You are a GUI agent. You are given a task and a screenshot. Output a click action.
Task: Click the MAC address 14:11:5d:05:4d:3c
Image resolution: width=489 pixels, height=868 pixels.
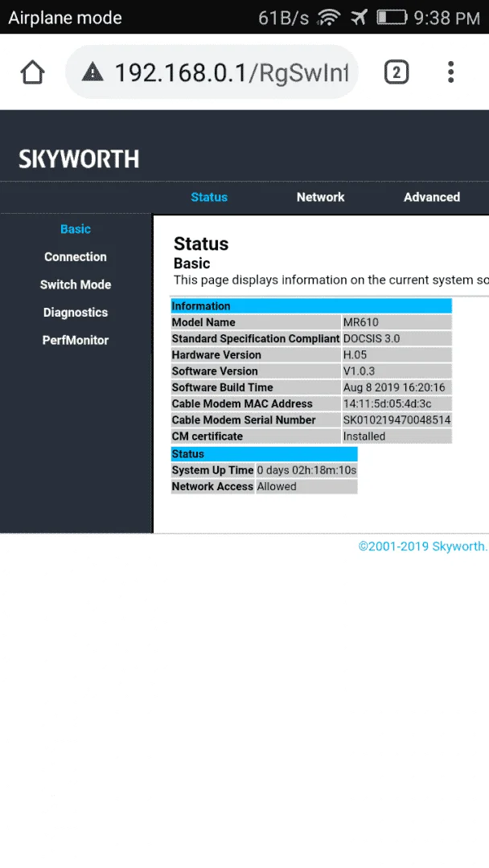coord(397,403)
